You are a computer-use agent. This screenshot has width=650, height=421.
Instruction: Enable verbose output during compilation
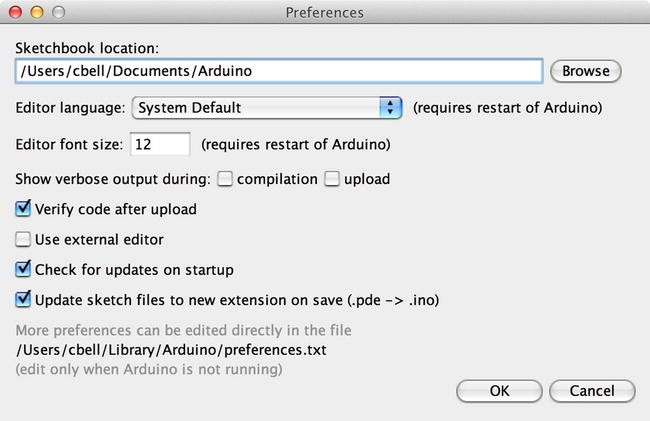coord(226,180)
